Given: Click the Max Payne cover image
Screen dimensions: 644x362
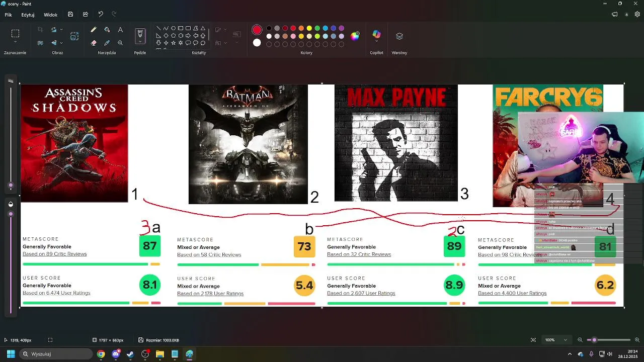Looking at the screenshot, I should (396, 143).
